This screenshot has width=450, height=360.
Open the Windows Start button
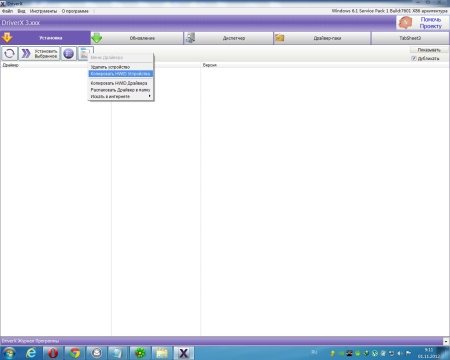click(x=9, y=353)
